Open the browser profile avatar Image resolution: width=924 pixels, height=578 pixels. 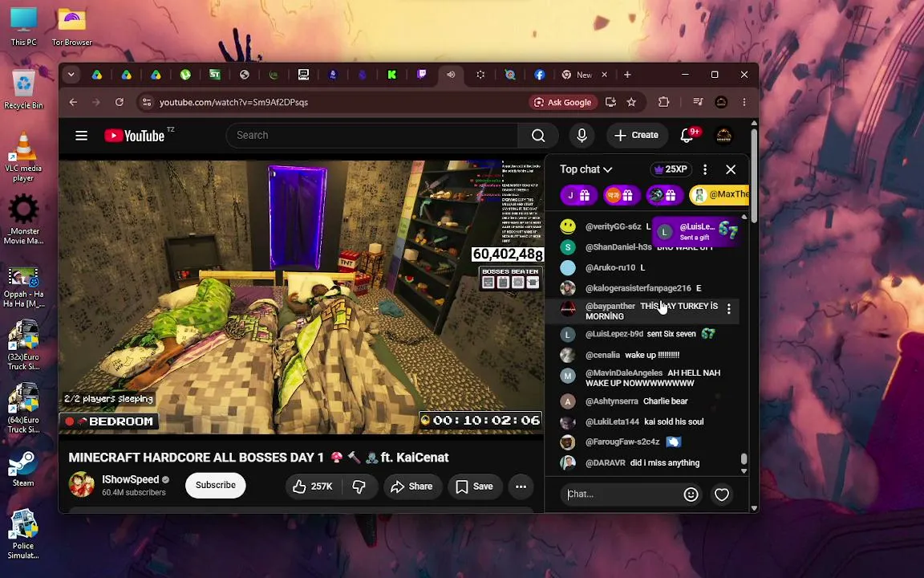click(x=721, y=102)
